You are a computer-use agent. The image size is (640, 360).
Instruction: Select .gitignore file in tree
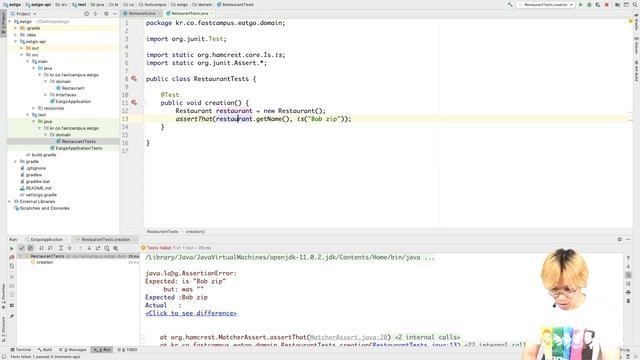pos(33,168)
